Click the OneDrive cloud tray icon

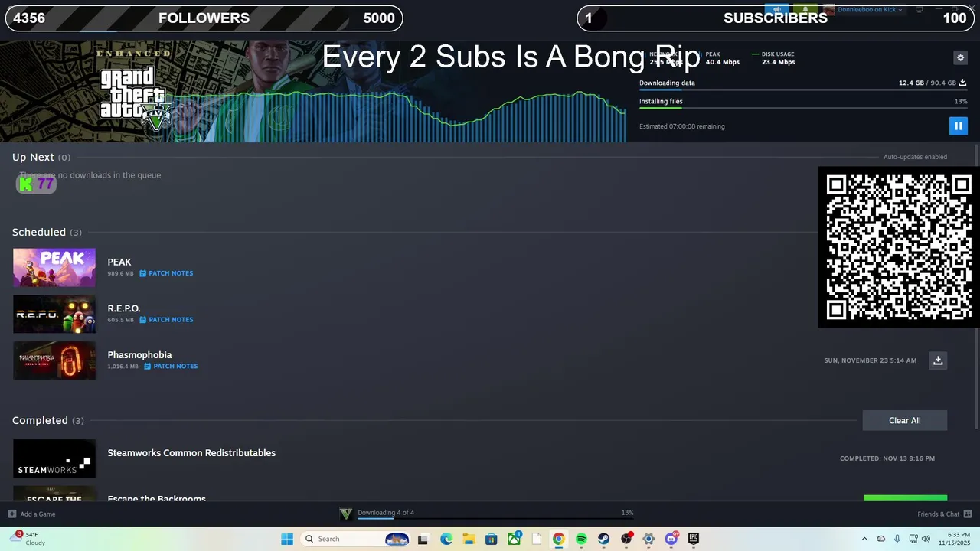(881, 539)
